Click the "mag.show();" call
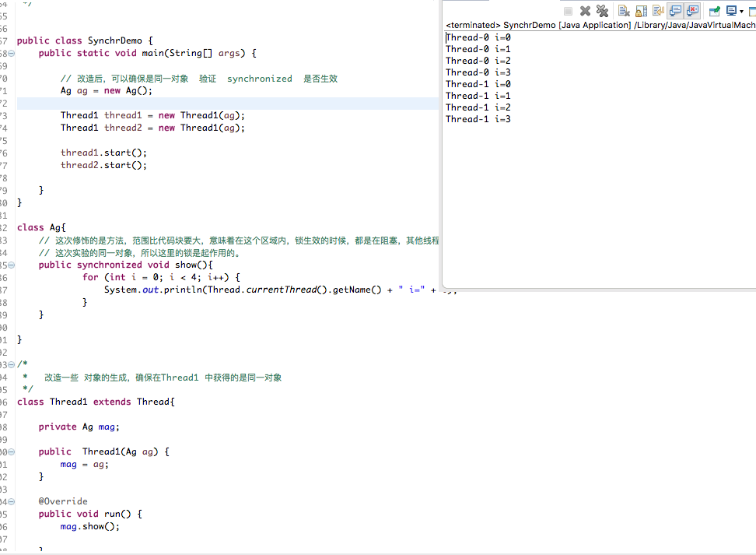This screenshot has width=756, height=555. point(90,526)
